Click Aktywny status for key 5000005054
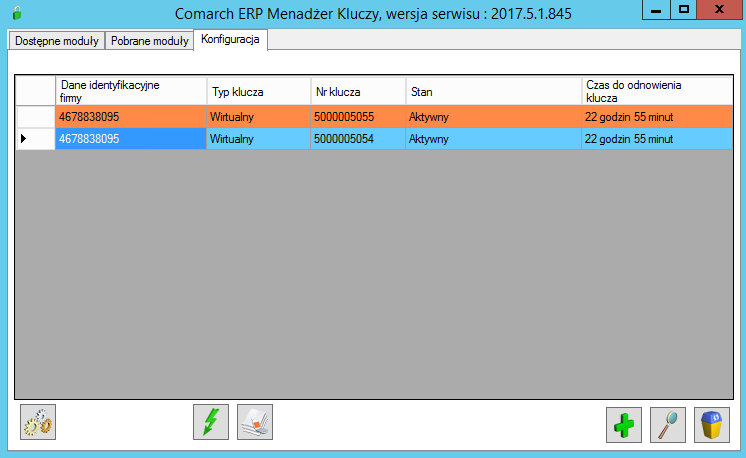The image size is (746, 458). point(493,139)
